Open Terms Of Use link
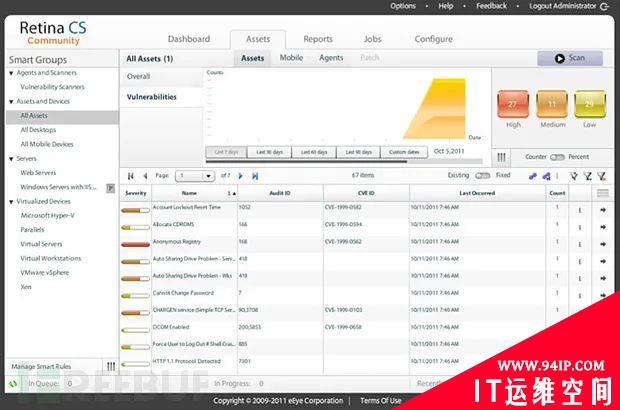 (x=380, y=401)
